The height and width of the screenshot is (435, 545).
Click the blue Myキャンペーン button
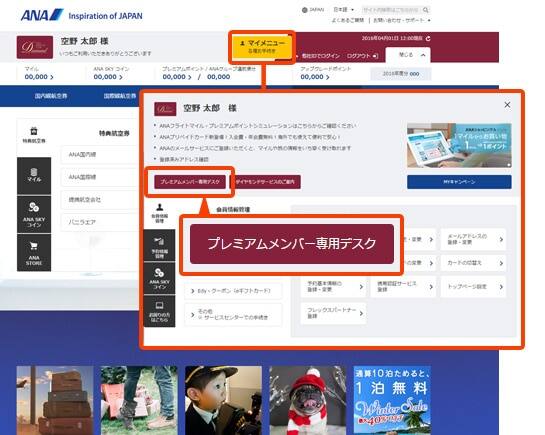(x=459, y=182)
